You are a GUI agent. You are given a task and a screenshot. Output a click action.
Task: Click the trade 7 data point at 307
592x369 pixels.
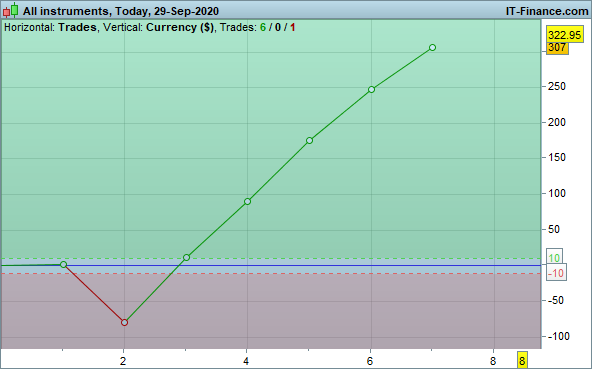[x=432, y=48]
